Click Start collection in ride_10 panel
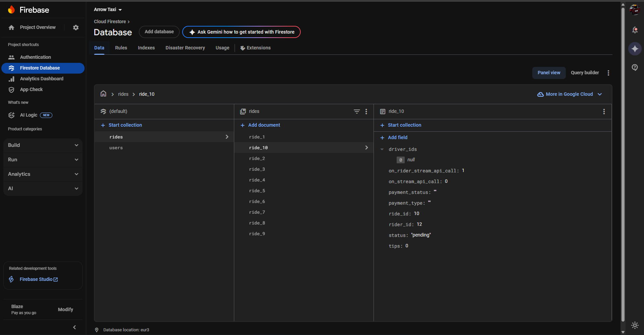Image resolution: width=644 pixels, height=335 pixels. (400, 125)
